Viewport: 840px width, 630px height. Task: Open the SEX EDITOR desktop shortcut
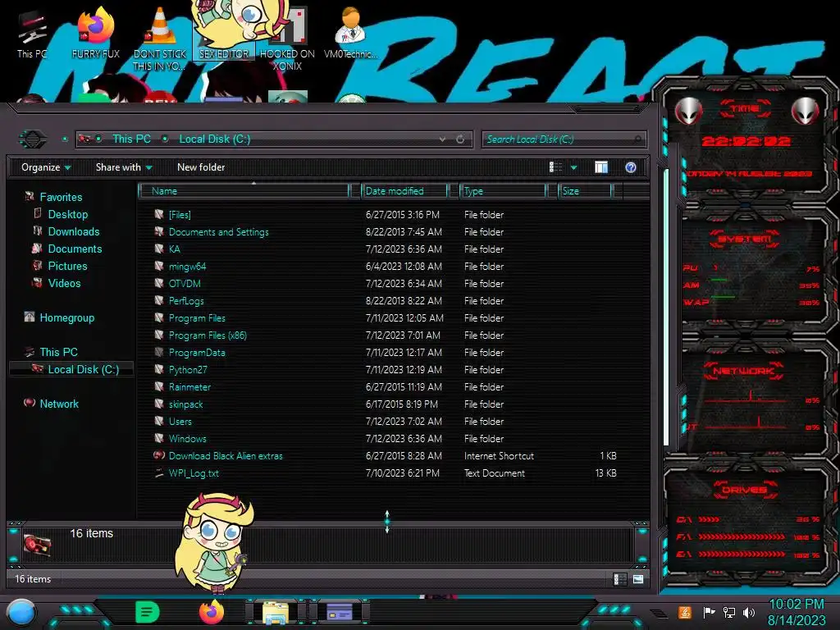224,32
